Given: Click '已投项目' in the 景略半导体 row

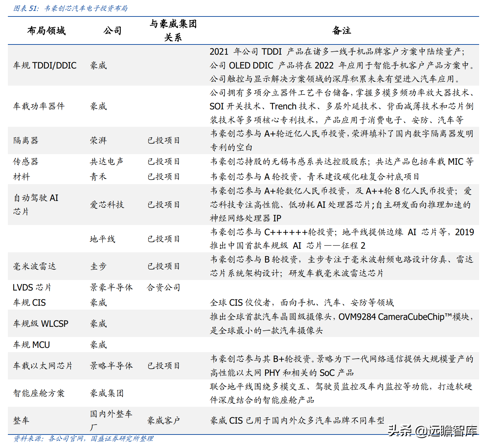Looking at the screenshot, I should coord(164,366).
